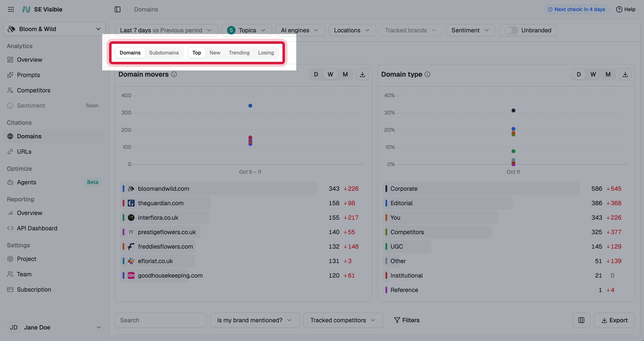The width and height of the screenshot is (644, 341).
Task: Click the Corporate dark color marker
Action: [x=386, y=189]
